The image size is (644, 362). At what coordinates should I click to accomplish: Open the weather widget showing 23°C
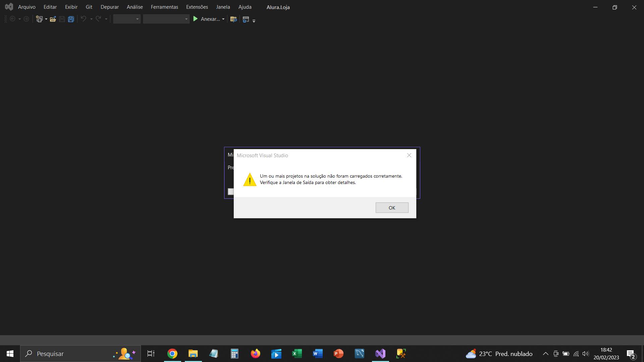(499, 354)
